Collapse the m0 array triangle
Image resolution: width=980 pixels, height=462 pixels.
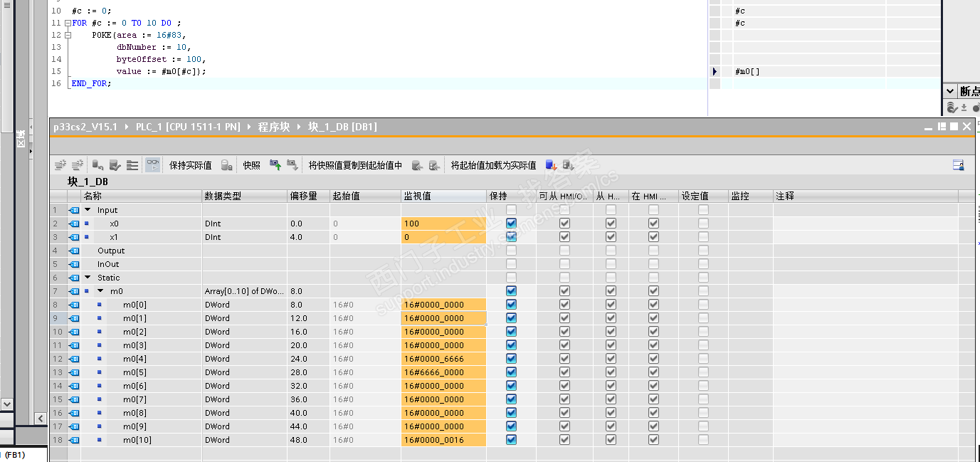coord(100,291)
